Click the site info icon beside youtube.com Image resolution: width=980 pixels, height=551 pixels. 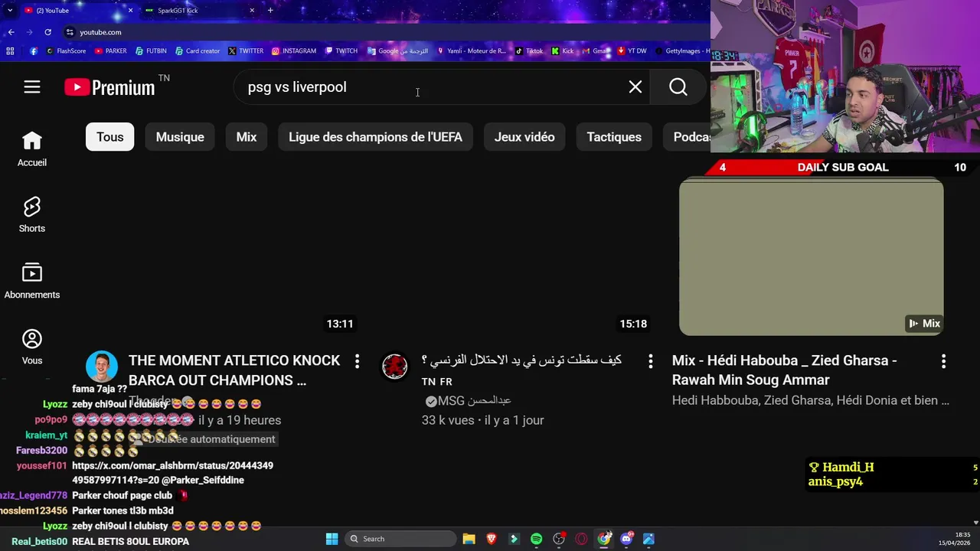[x=70, y=32]
